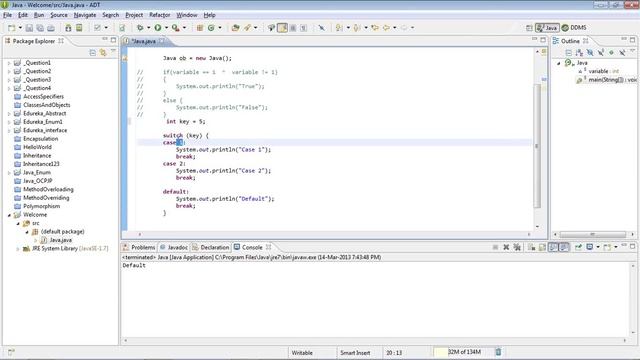This screenshot has height=360, width=640.
Task: Click the Run External Tools icon
Action: (x=176, y=28)
